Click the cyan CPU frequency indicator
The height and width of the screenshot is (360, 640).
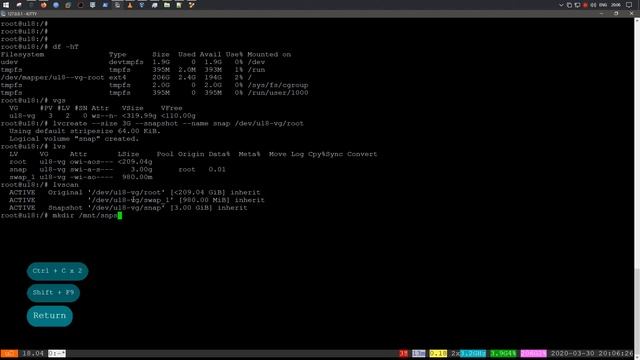click(x=473, y=353)
